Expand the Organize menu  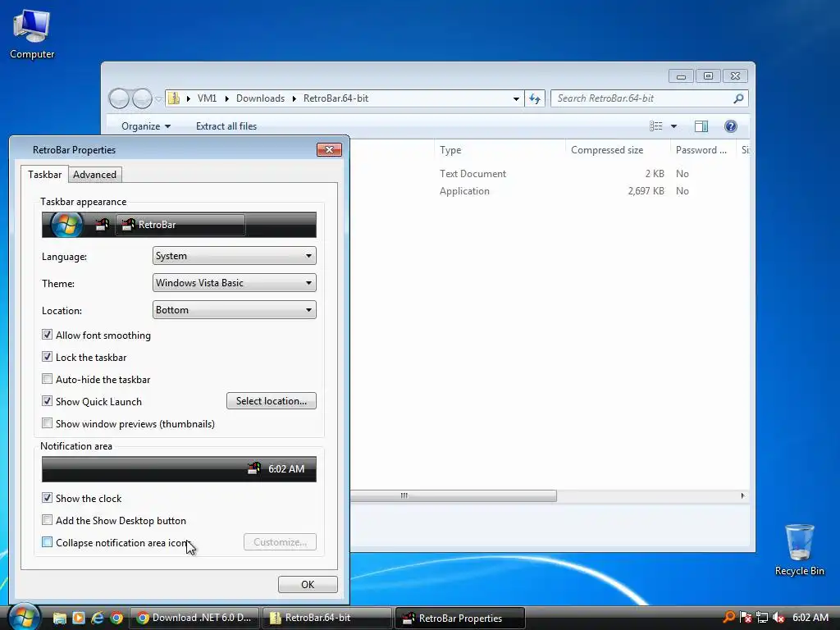146,126
